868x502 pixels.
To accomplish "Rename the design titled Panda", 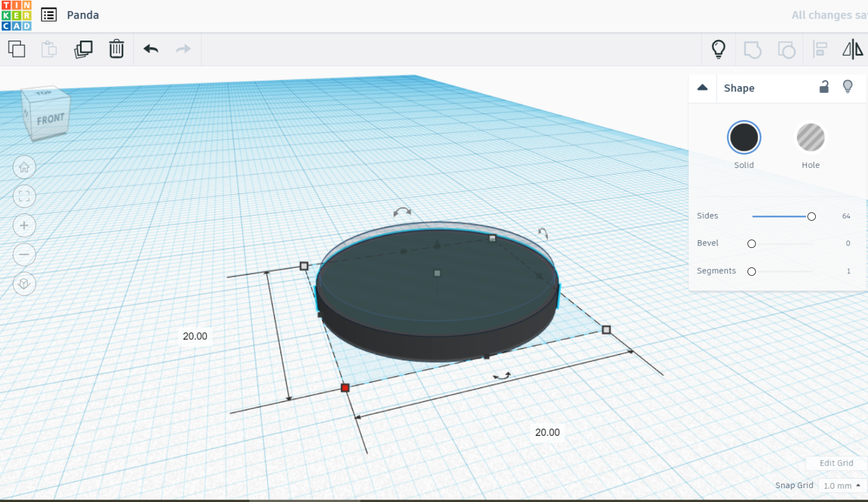I will 83,15.
